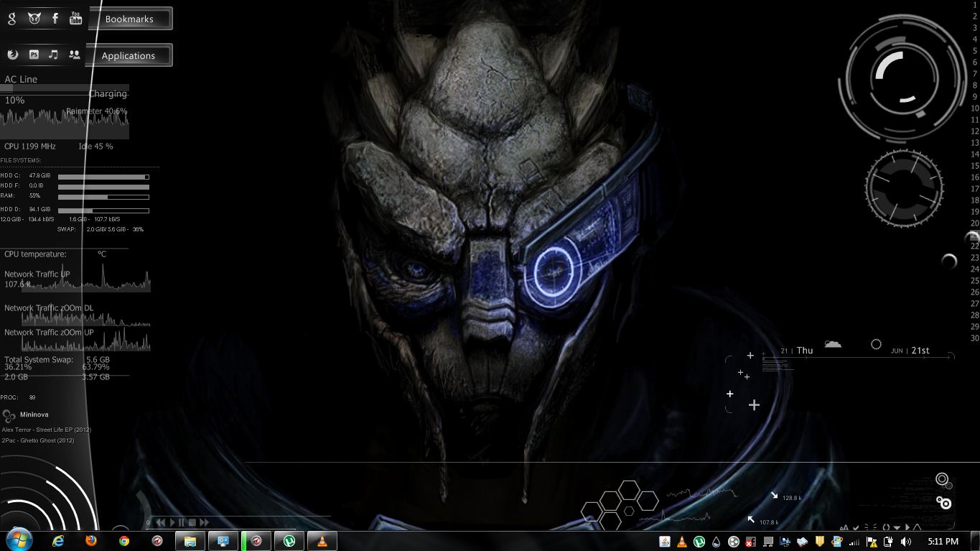
Task: Click the contacts/people shortcut icon
Action: point(75,55)
